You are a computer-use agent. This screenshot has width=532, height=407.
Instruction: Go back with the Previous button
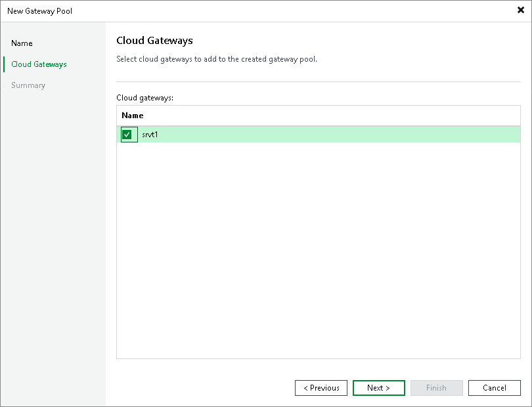tap(321, 387)
